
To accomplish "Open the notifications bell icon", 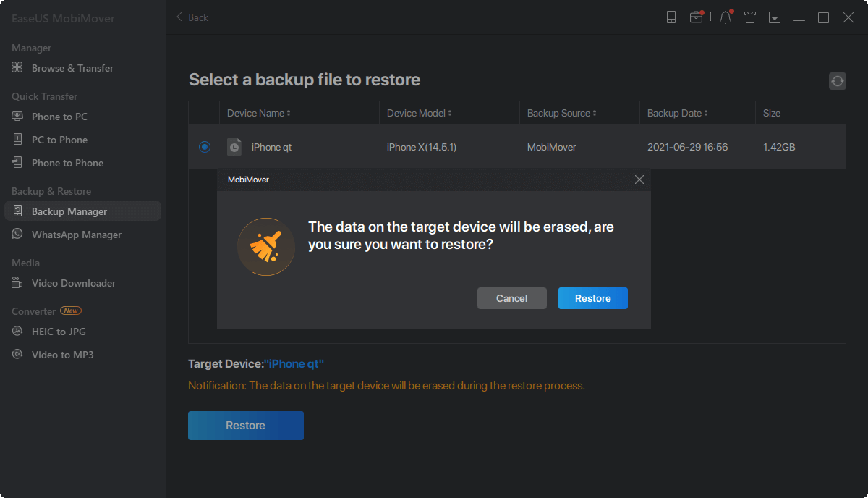I will [726, 17].
